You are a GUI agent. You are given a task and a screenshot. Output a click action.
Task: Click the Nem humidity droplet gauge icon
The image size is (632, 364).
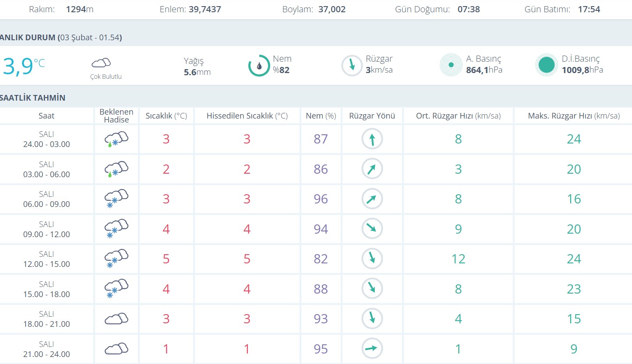pos(259,66)
